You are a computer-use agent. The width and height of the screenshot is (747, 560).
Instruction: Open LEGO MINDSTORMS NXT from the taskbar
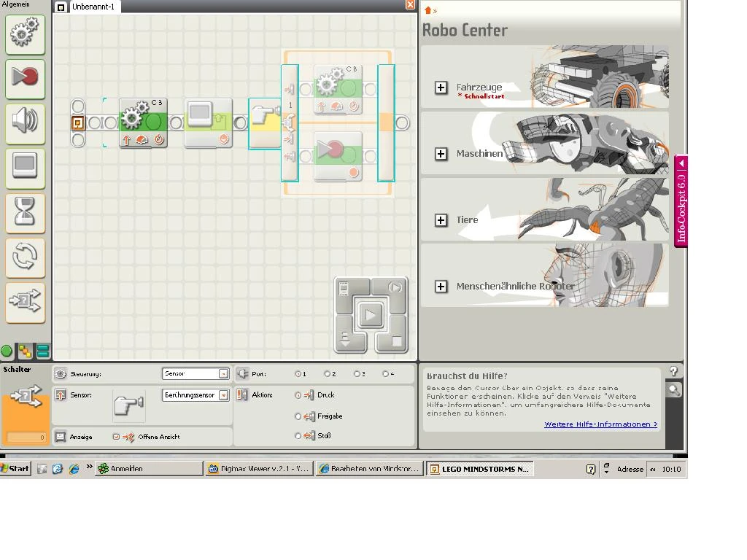pos(479,468)
